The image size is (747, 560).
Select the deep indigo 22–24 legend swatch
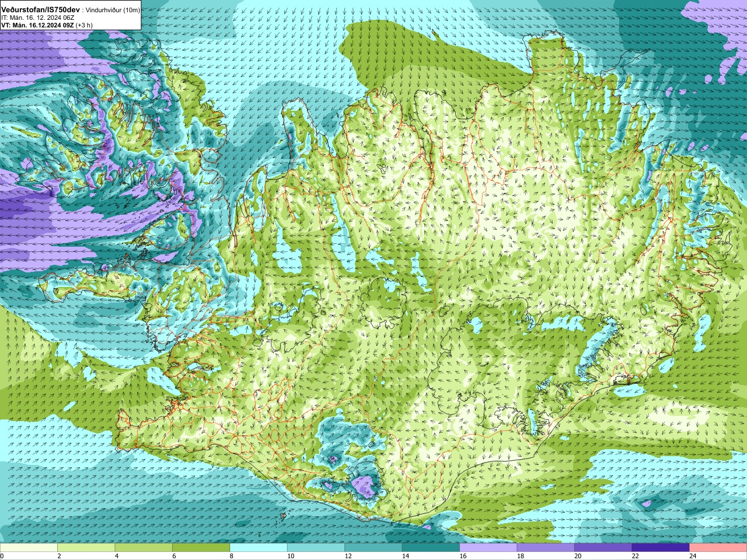(x=661, y=548)
